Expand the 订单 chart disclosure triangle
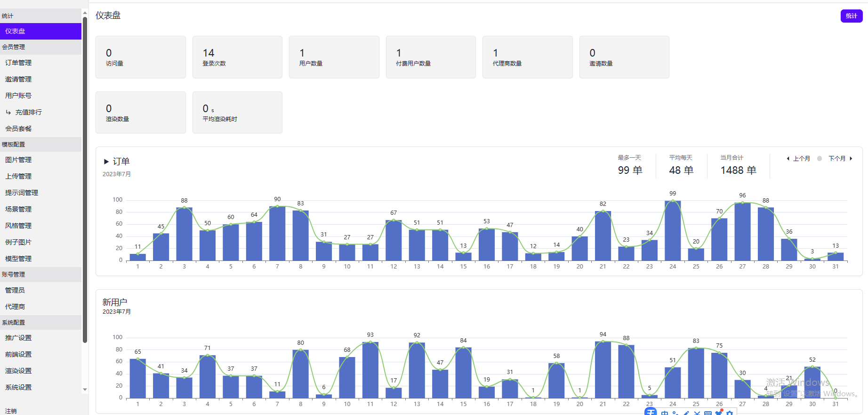 (x=106, y=162)
